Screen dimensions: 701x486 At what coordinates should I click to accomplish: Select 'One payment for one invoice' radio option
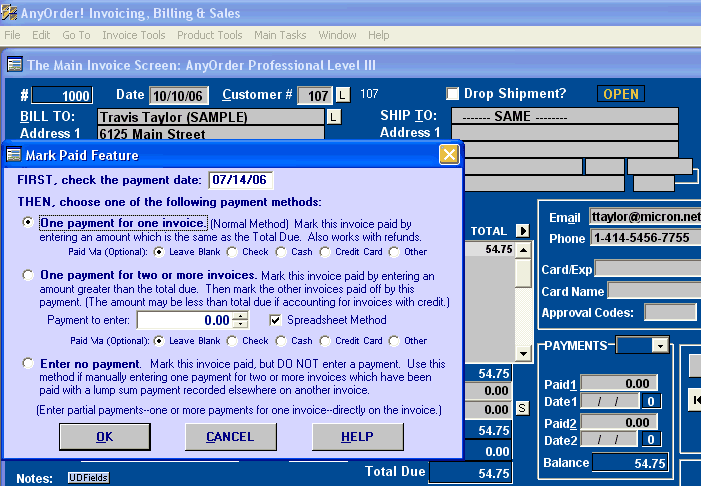coord(28,222)
